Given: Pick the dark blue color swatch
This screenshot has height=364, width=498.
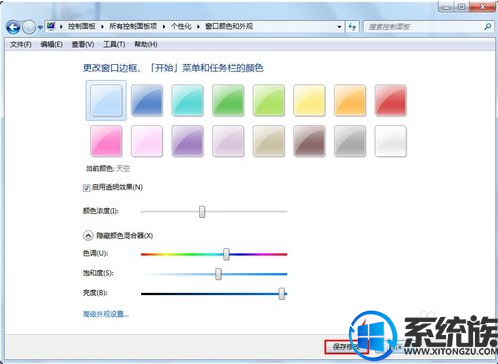Looking at the screenshot, I should pyautogui.click(x=147, y=100).
